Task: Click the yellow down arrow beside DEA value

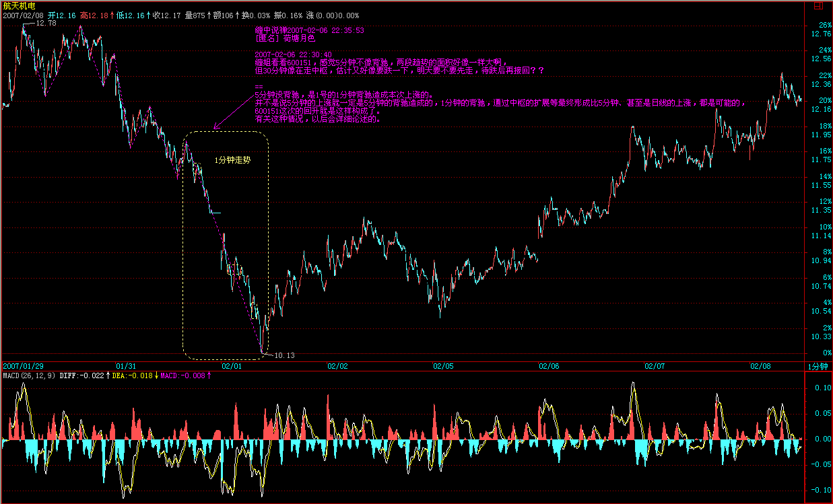Action: (157, 375)
